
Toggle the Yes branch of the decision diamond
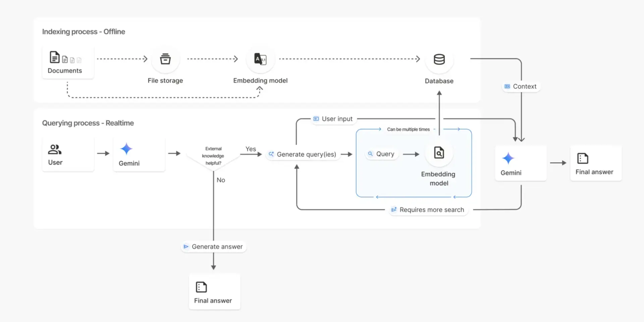point(251,149)
